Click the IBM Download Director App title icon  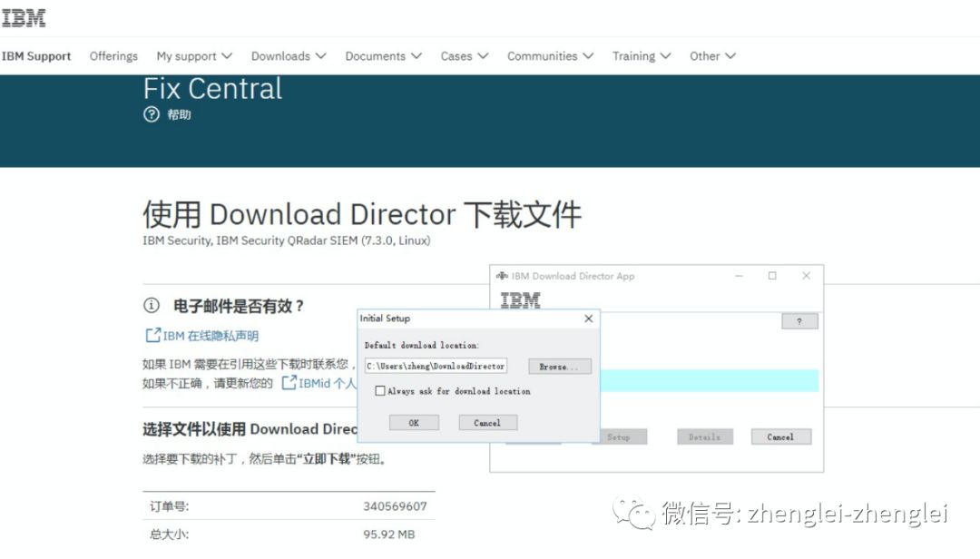[502, 276]
